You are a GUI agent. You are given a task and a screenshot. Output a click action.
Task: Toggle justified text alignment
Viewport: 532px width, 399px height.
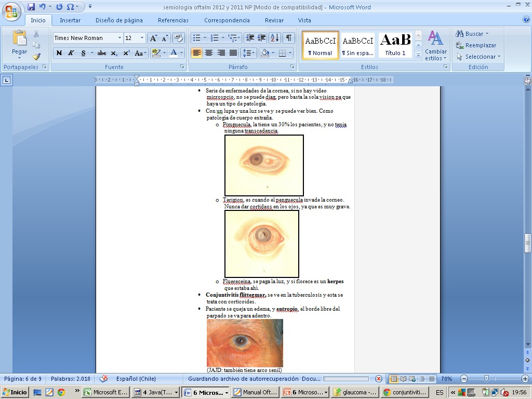pyautogui.click(x=233, y=53)
